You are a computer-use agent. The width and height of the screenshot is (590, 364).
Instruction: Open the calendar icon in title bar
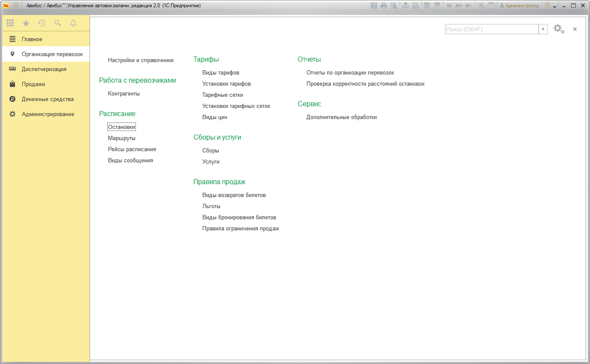click(x=437, y=6)
